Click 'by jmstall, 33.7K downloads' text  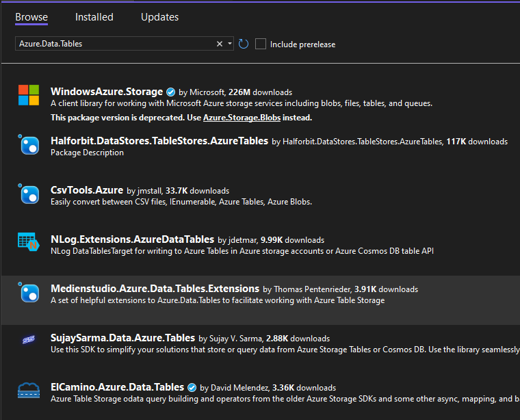(178, 191)
